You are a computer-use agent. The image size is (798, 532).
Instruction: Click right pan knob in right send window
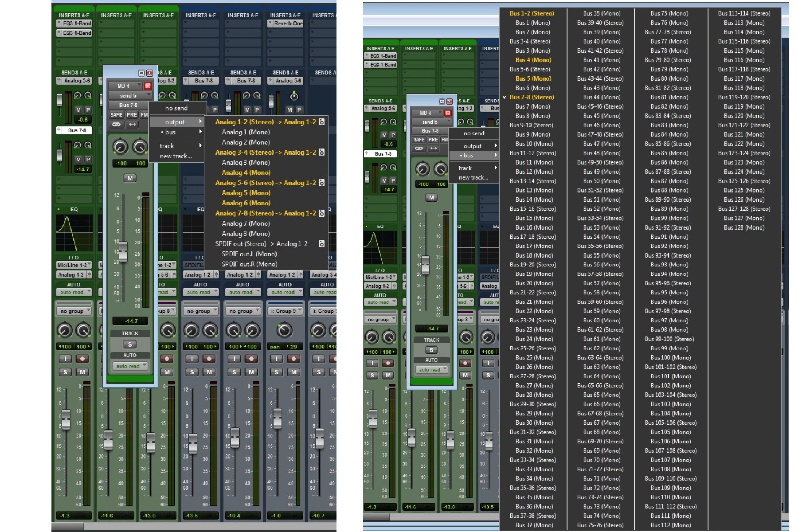click(440, 168)
